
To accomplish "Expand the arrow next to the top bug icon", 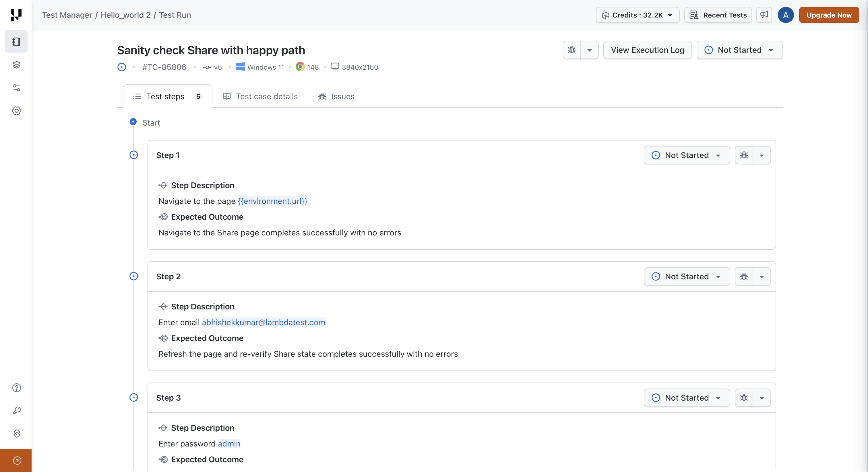I will 589,50.
